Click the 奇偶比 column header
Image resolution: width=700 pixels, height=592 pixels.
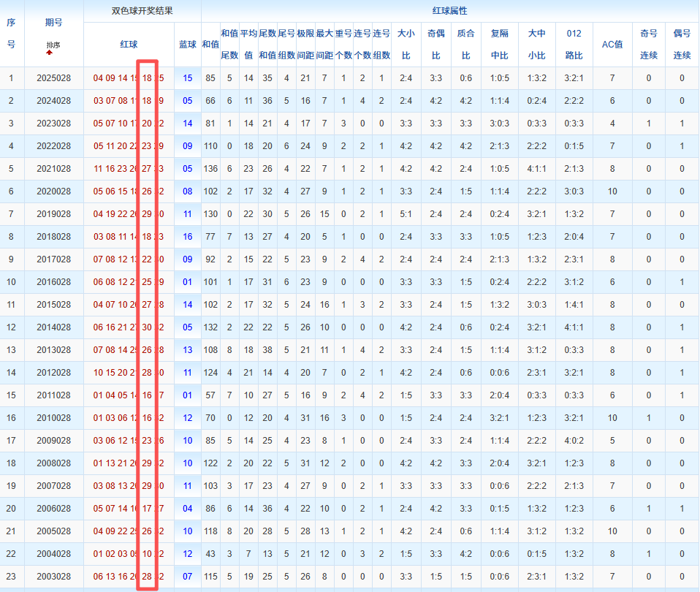point(435,45)
